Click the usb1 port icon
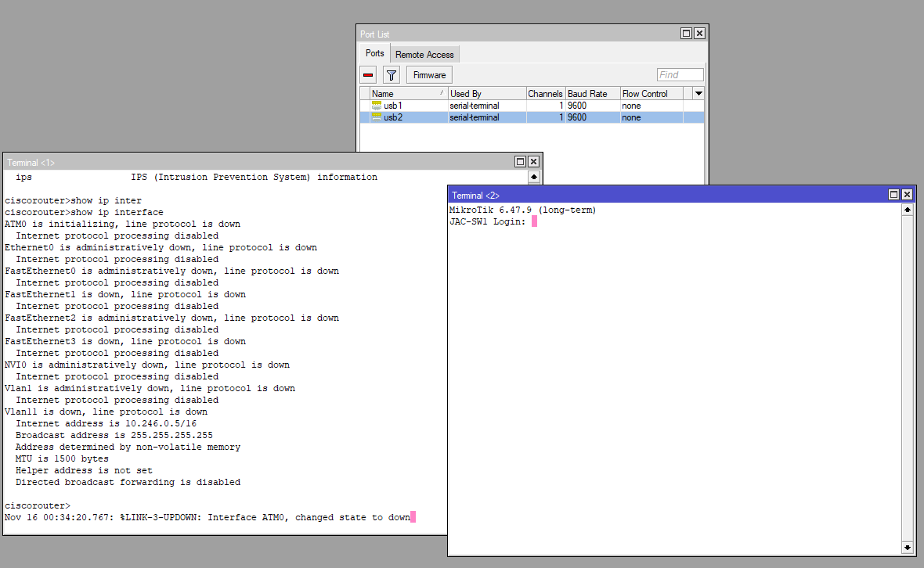924x568 pixels. (x=377, y=106)
